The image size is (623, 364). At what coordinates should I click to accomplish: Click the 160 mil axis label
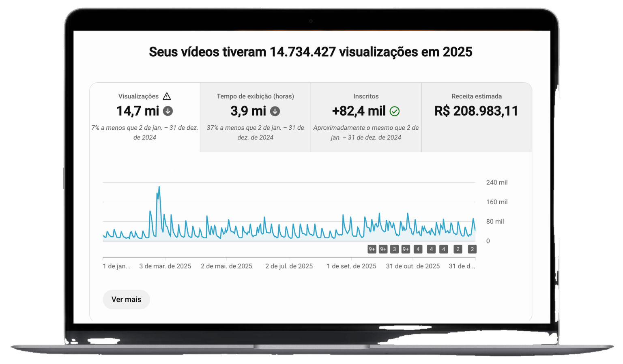pos(497,202)
